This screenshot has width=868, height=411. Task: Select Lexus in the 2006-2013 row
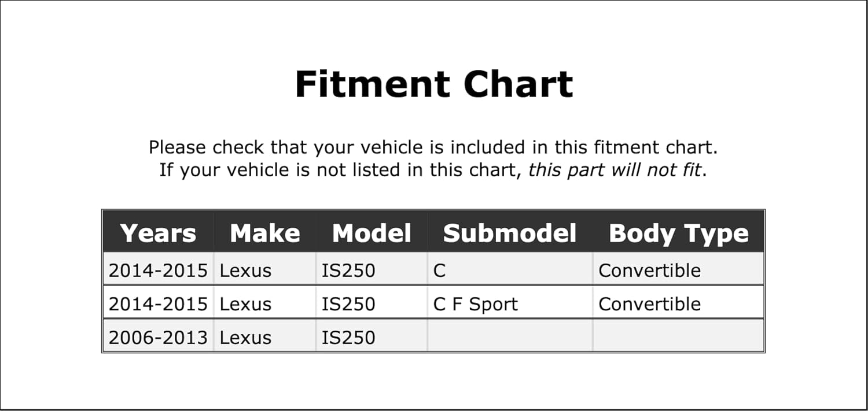pos(245,338)
